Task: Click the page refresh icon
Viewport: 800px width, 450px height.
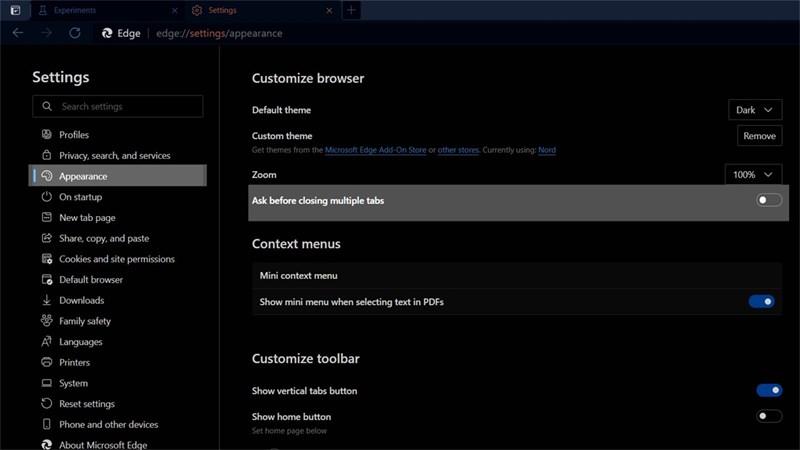Action: [x=74, y=33]
